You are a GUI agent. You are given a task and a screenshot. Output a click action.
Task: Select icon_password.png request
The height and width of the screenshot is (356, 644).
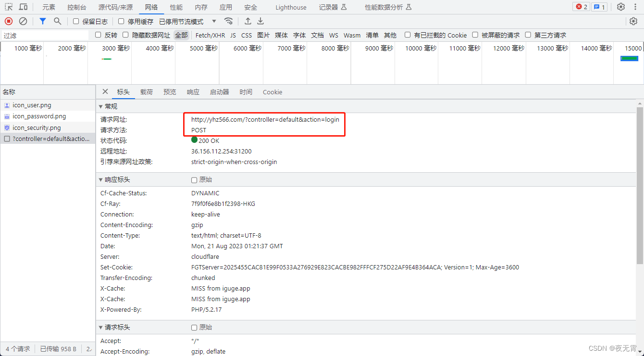(48, 116)
